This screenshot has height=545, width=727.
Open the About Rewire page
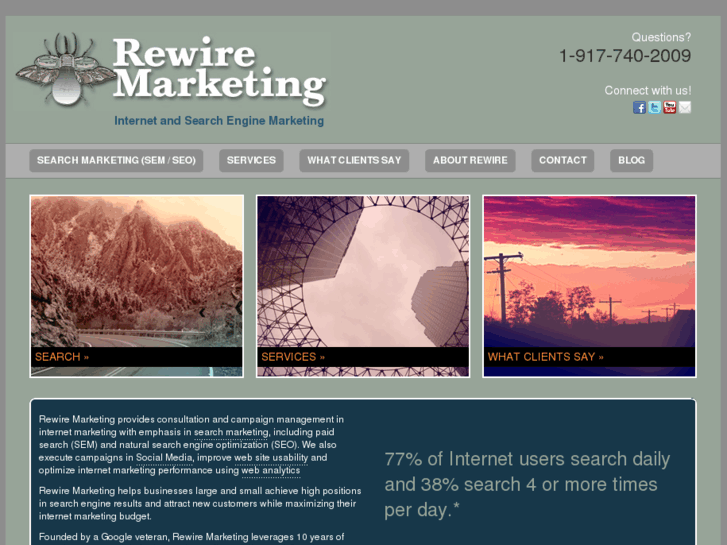470,160
